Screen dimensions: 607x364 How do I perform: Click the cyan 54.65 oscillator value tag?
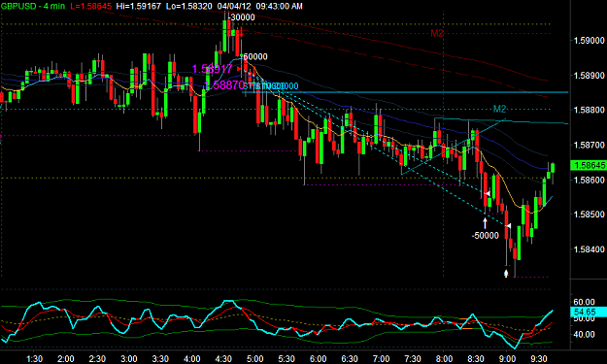pos(589,312)
